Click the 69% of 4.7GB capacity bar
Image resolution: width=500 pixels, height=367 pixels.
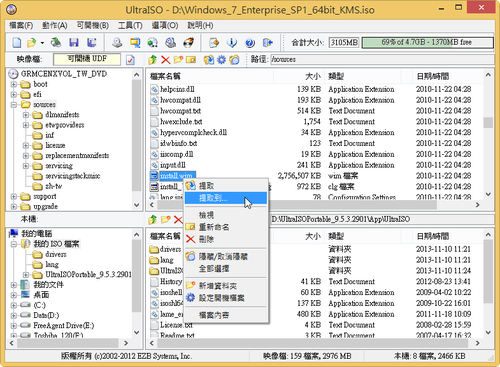point(427,42)
